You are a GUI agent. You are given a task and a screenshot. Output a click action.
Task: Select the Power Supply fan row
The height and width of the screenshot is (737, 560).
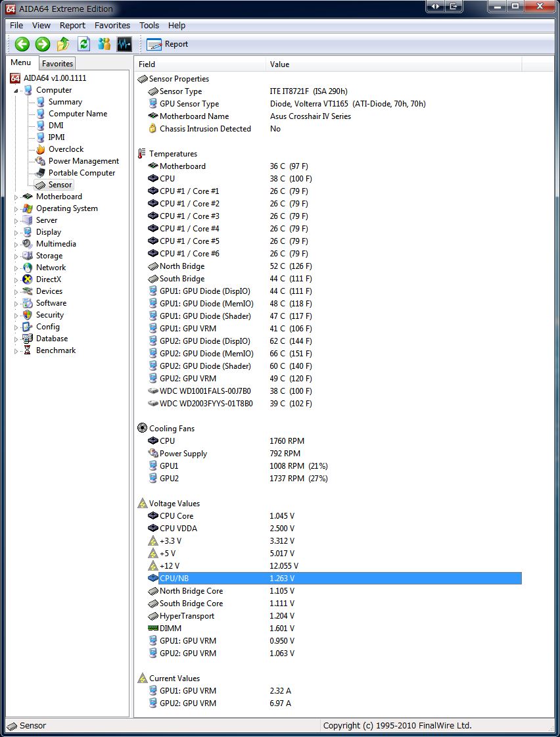[x=335, y=454]
